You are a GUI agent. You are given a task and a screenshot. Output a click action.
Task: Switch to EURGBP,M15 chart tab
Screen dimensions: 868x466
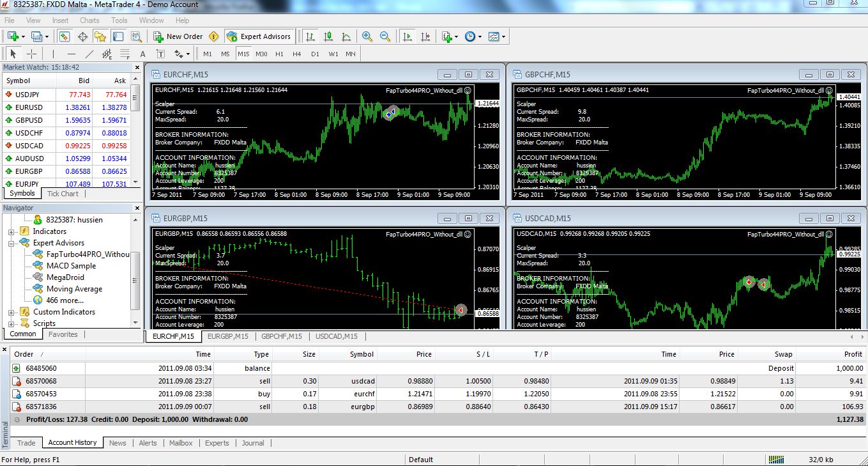pyautogui.click(x=228, y=336)
